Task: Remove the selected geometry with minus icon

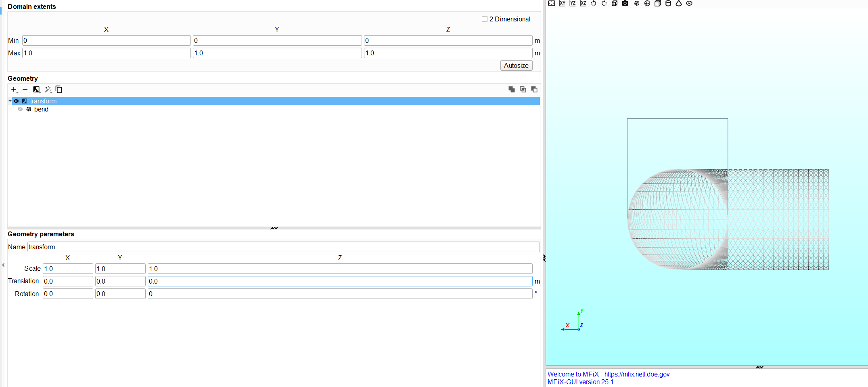Action: tap(25, 89)
